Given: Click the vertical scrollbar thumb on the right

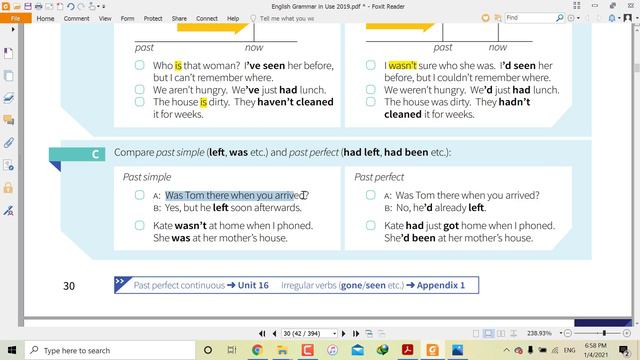Looking at the screenshot, I should [636, 67].
